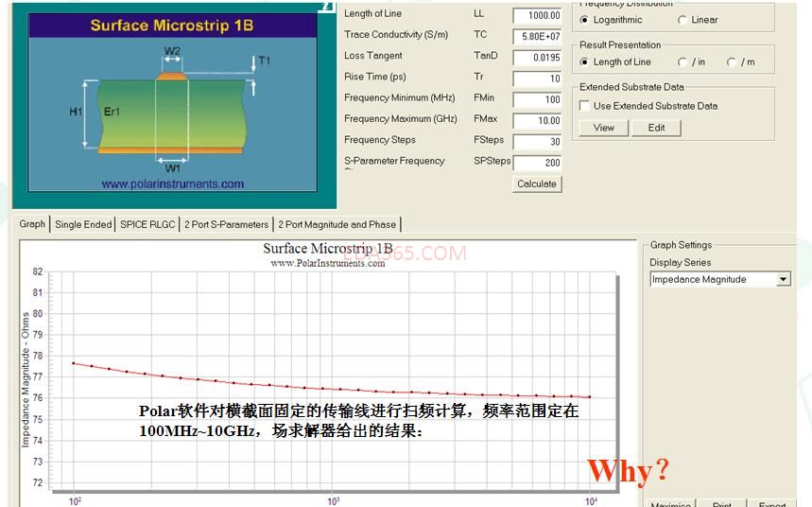The image size is (812, 507).
Task: Open the Display Series dropdown
Action: click(x=783, y=279)
